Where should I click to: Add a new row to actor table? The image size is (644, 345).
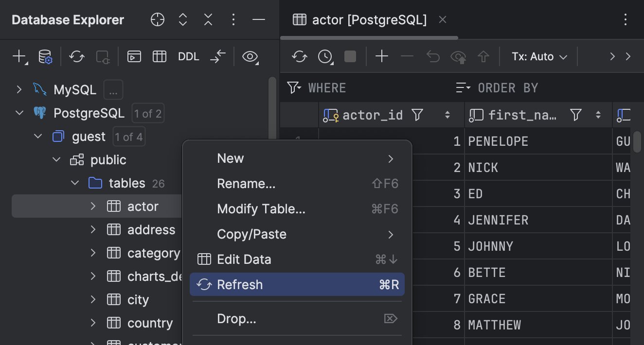click(x=382, y=56)
